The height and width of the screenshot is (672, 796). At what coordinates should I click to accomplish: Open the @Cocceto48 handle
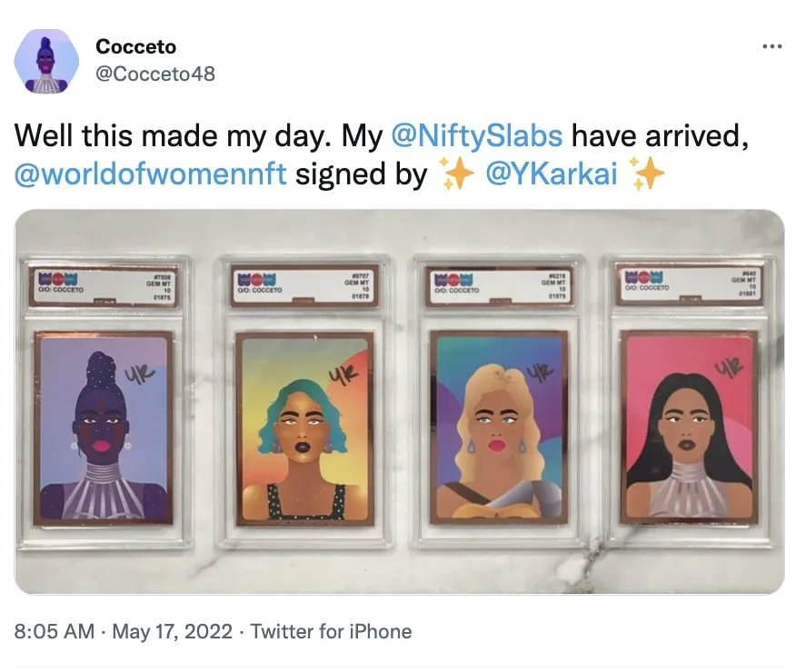click(154, 74)
